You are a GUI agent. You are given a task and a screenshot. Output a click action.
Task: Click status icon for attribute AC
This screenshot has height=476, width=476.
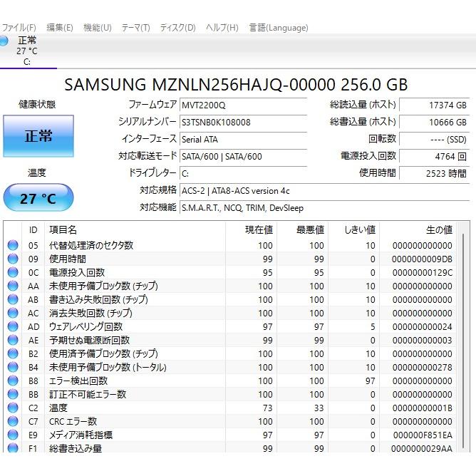pyautogui.click(x=13, y=313)
